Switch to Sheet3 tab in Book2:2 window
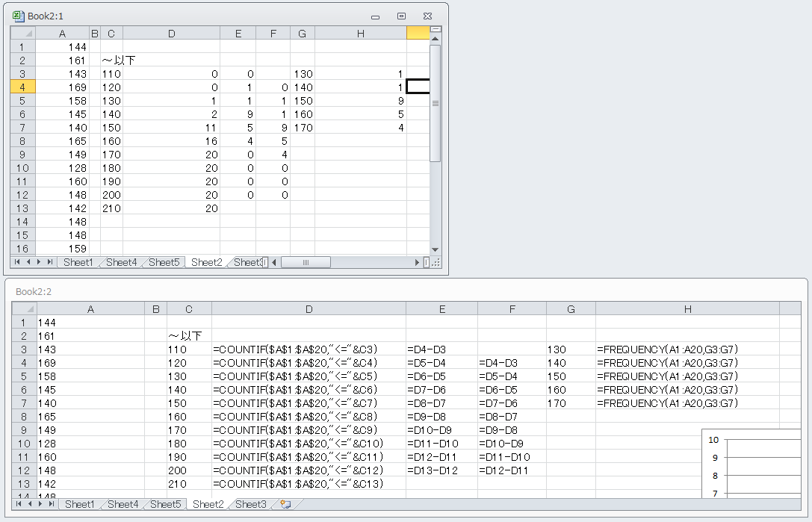Screen dimensions: 812x522 [250, 505]
